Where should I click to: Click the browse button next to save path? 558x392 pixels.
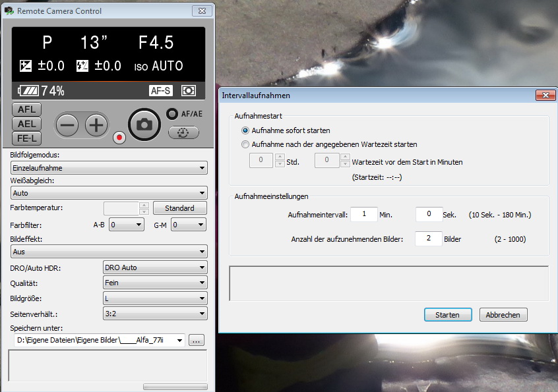[x=197, y=341]
